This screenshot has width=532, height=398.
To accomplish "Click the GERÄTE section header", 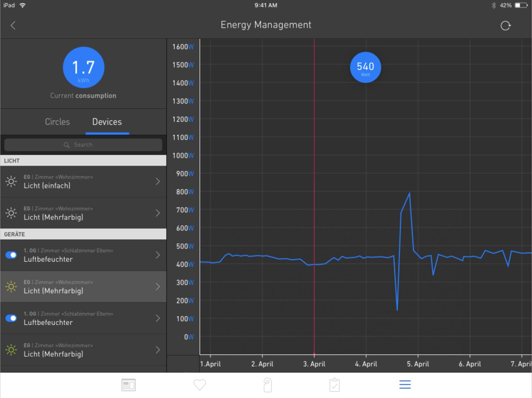I will click(x=83, y=234).
